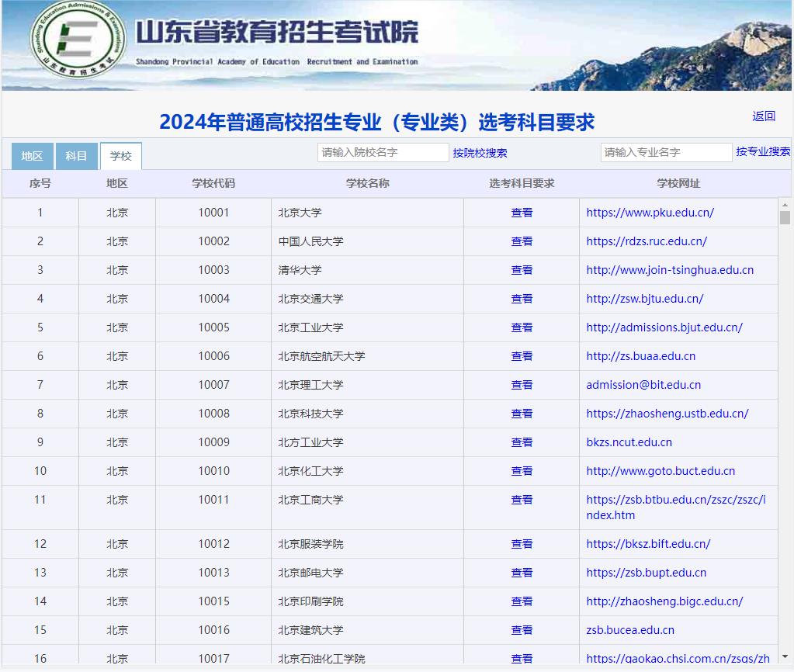Open 查看 for 清华大学
This screenshot has height=672, width=794.
522,270
